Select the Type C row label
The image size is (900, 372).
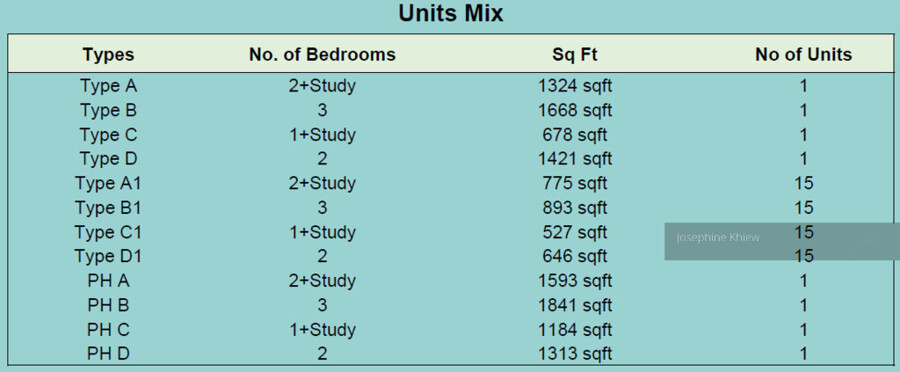coord(108,135)
